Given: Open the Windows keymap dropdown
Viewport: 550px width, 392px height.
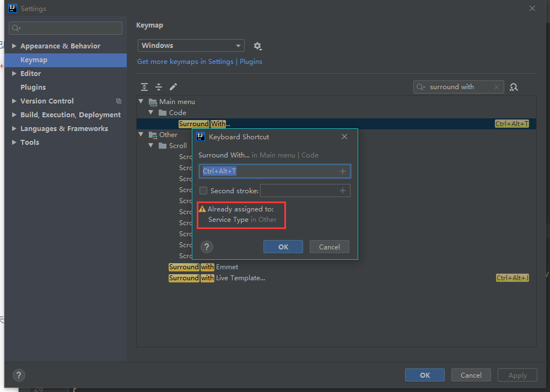Looking at the screenshot, I should pos(191,46).
